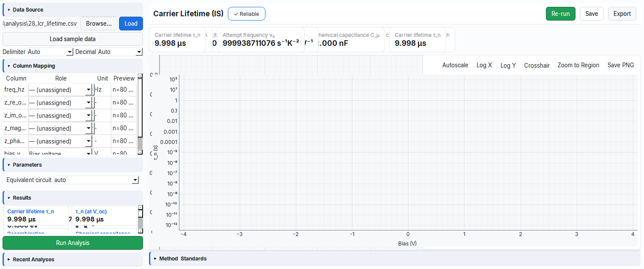Click the Attempt frequency ν₀ metric card

[261, 39]
